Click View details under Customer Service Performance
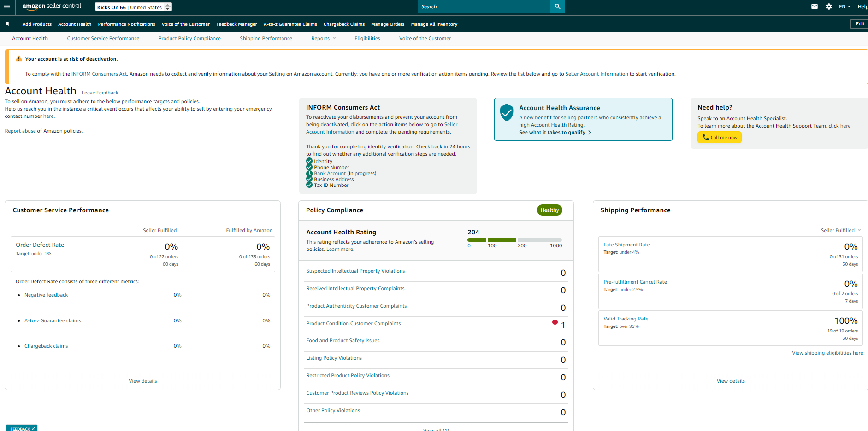 pos(143,381)
